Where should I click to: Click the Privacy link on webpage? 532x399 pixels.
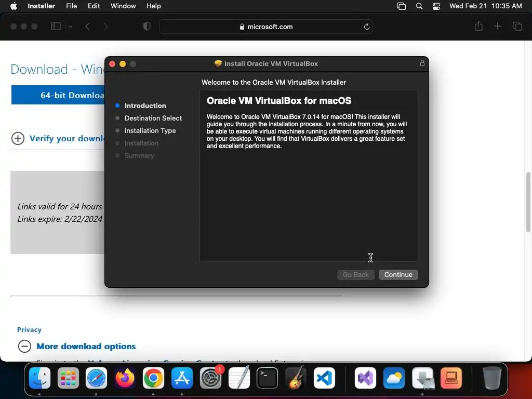click(29, 329)
